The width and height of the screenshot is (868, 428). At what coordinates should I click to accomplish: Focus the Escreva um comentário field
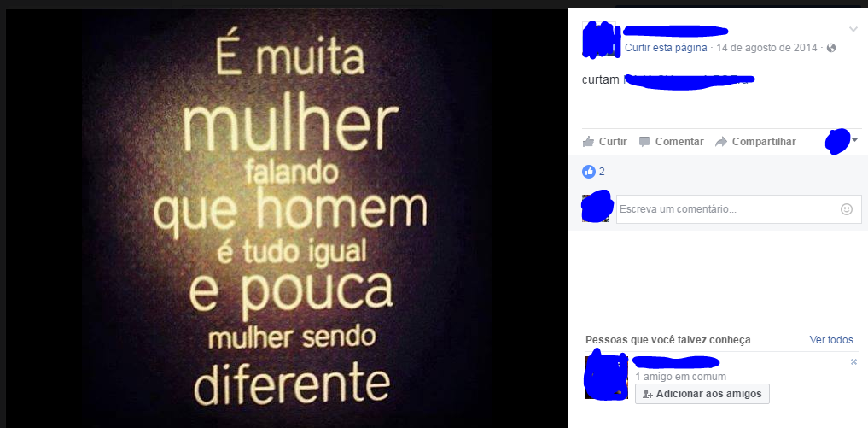click(739, 209)
